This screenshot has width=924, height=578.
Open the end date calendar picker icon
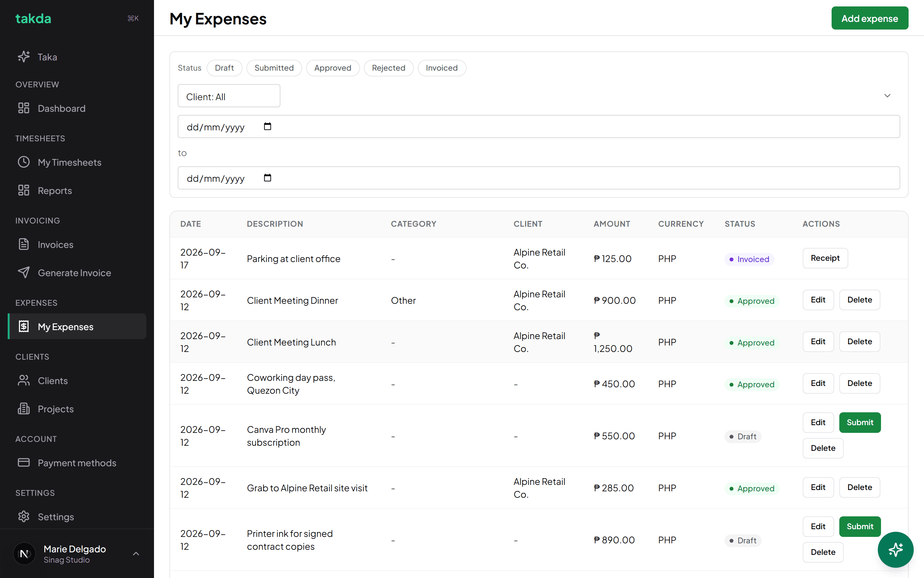coord(268,178)
